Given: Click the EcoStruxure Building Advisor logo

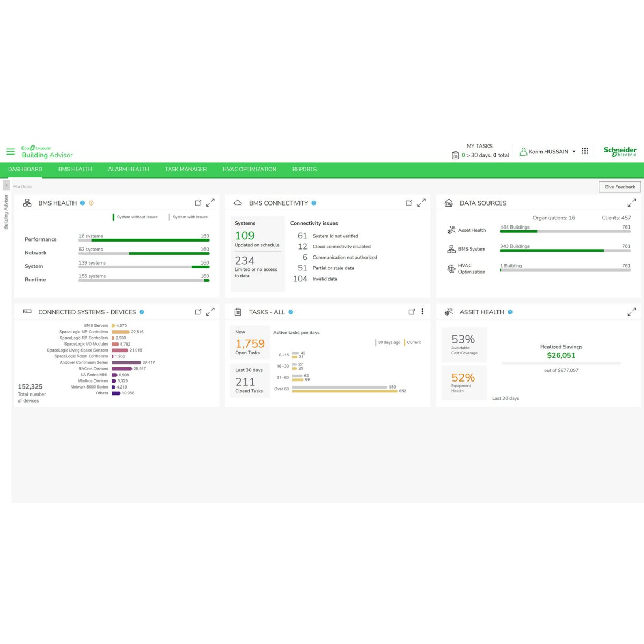Looking at the screenshot, I should pos(47,152).
